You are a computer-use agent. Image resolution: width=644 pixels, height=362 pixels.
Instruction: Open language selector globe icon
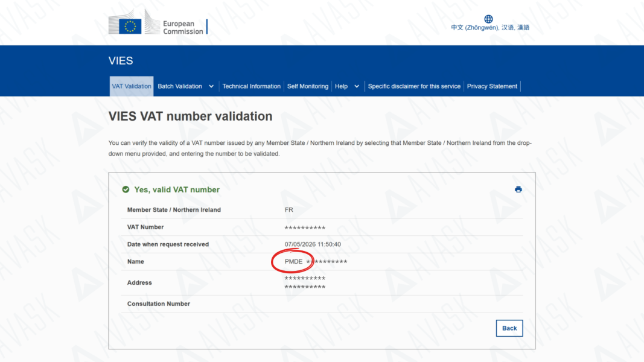coord(488,19)
